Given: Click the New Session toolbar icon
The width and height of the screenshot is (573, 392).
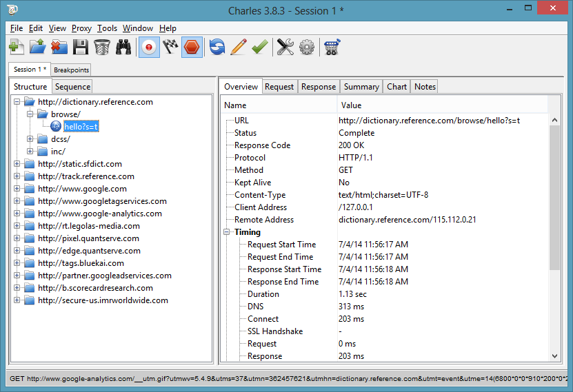Looking at the screenshot, I should tap(17, 47).
